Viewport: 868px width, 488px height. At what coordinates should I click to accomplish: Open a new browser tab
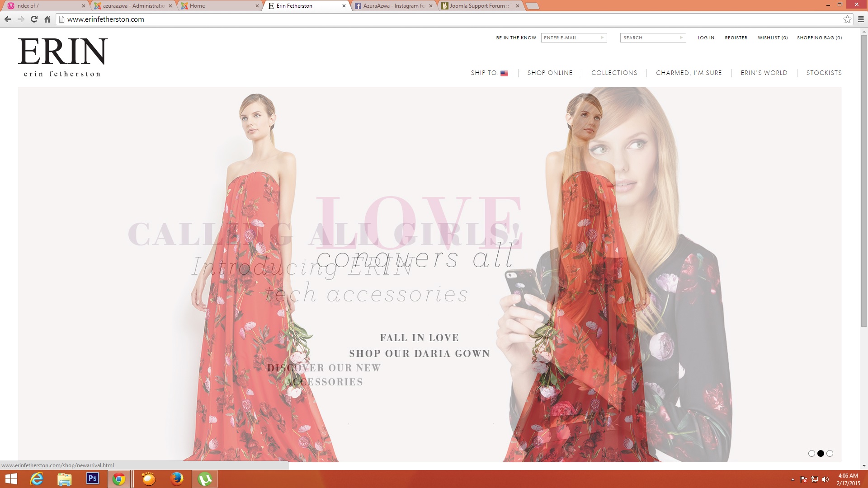533,6
